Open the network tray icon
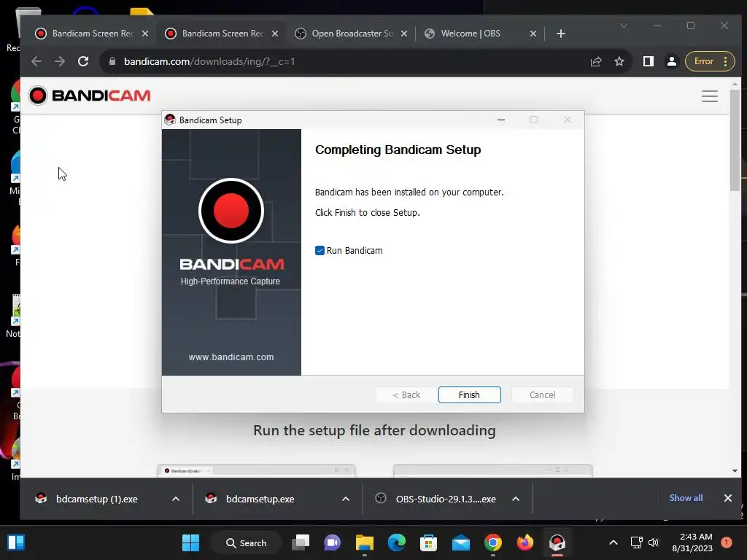The height and width of the screenshot is (560, 747). [636, 542]
